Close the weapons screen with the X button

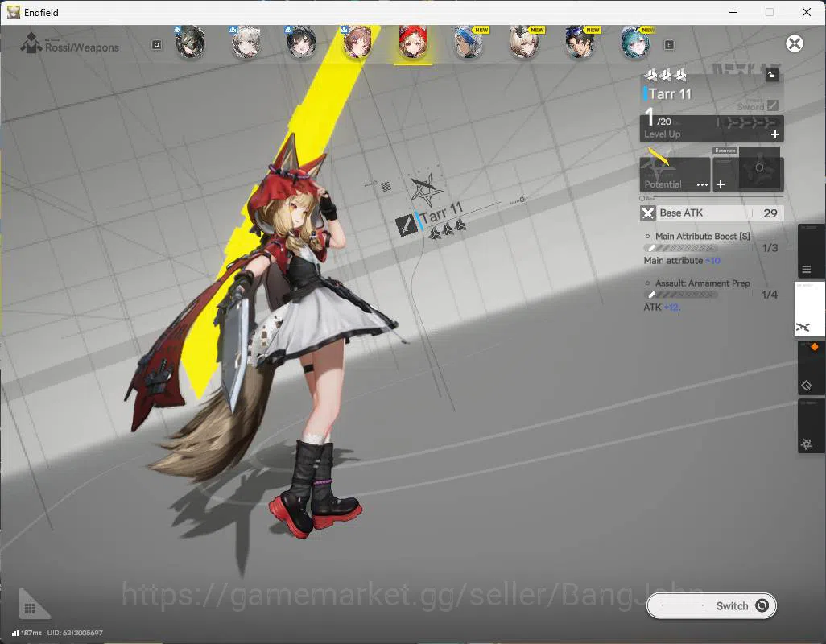795,43
